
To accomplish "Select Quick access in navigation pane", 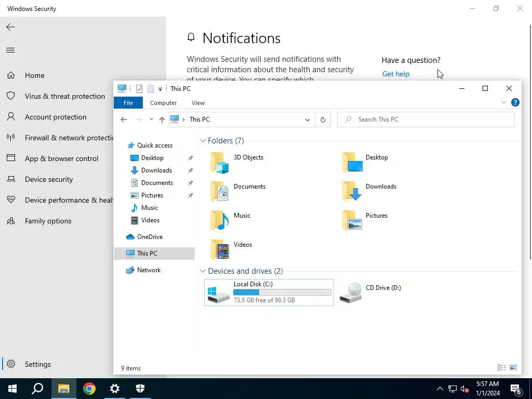I will [x=154, y=145].
